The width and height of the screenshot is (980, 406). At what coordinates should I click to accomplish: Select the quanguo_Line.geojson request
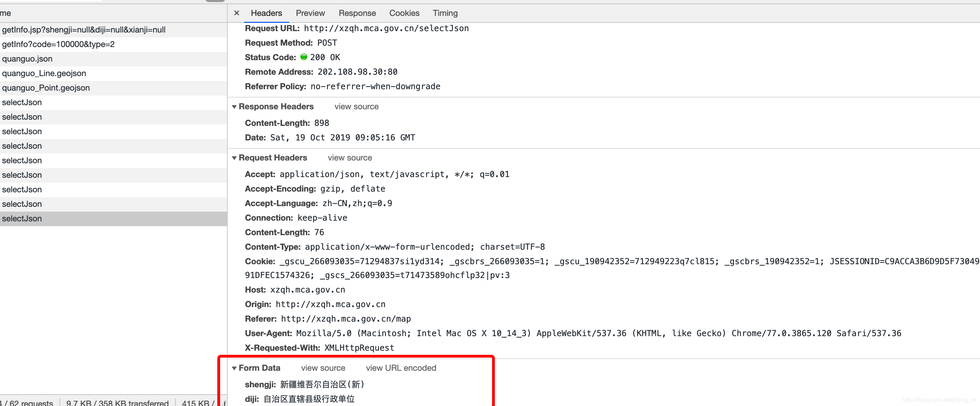pyautogui.click(x=44, y=73)
